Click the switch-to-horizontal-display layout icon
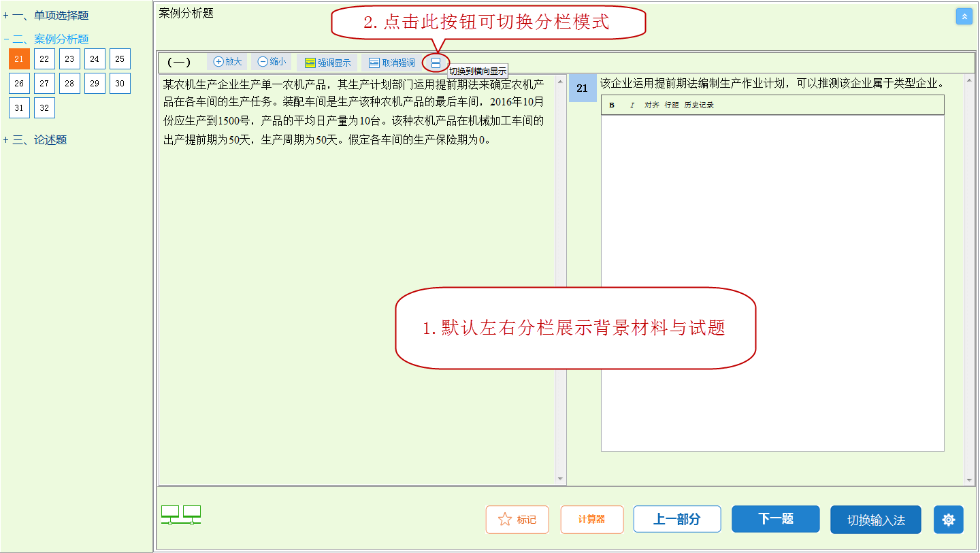980x553 pixels. click(435, 62)
